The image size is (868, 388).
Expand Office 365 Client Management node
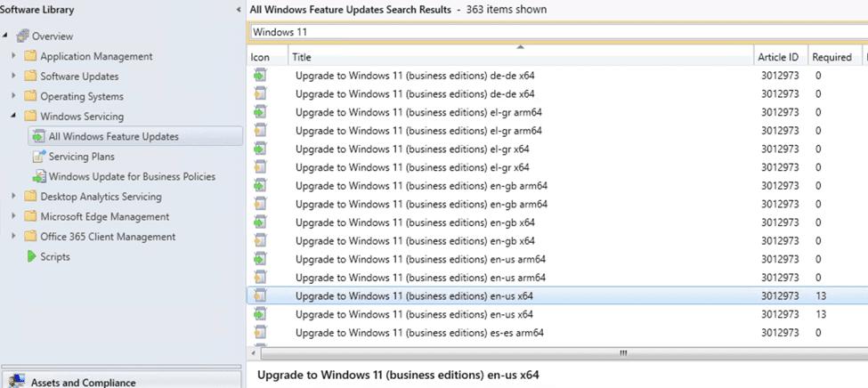coord(13,237)
